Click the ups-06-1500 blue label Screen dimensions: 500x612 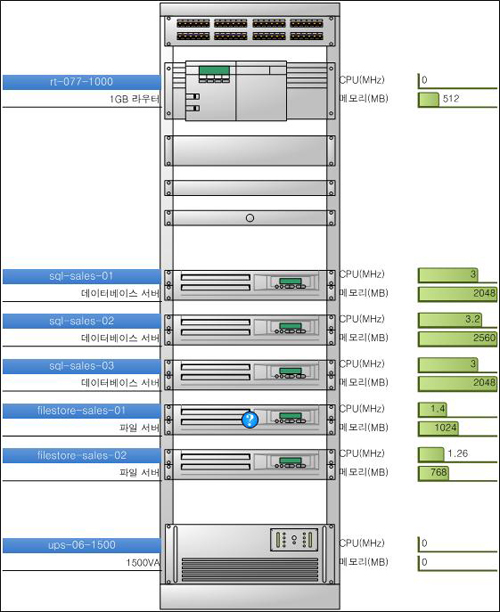coord(82,545)
